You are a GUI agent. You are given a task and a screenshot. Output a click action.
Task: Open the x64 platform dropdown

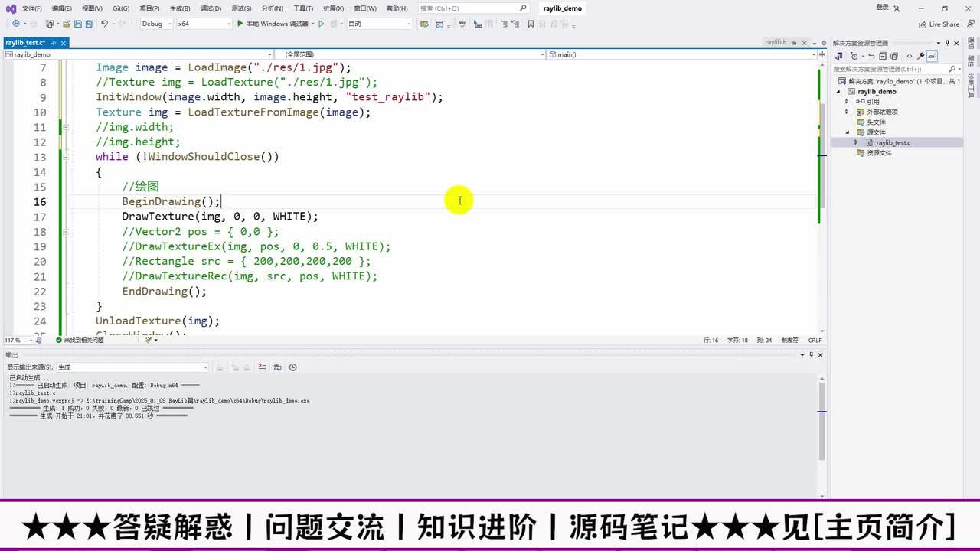[x=204, y=24]
